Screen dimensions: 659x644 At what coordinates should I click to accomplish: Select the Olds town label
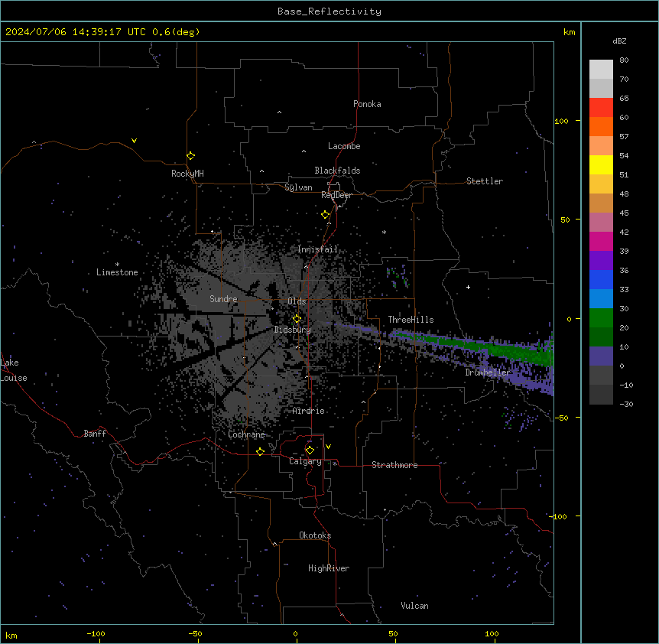[297, 301]
